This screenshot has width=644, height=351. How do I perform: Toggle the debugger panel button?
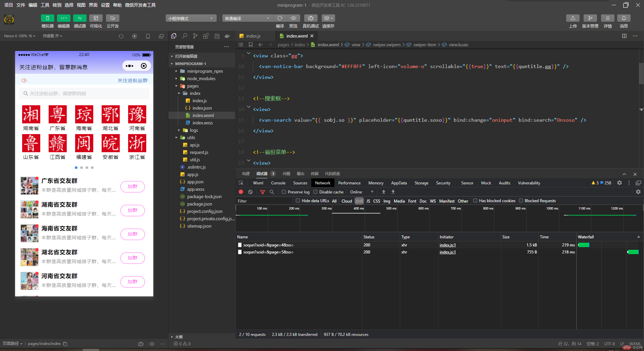click(79, 18)
